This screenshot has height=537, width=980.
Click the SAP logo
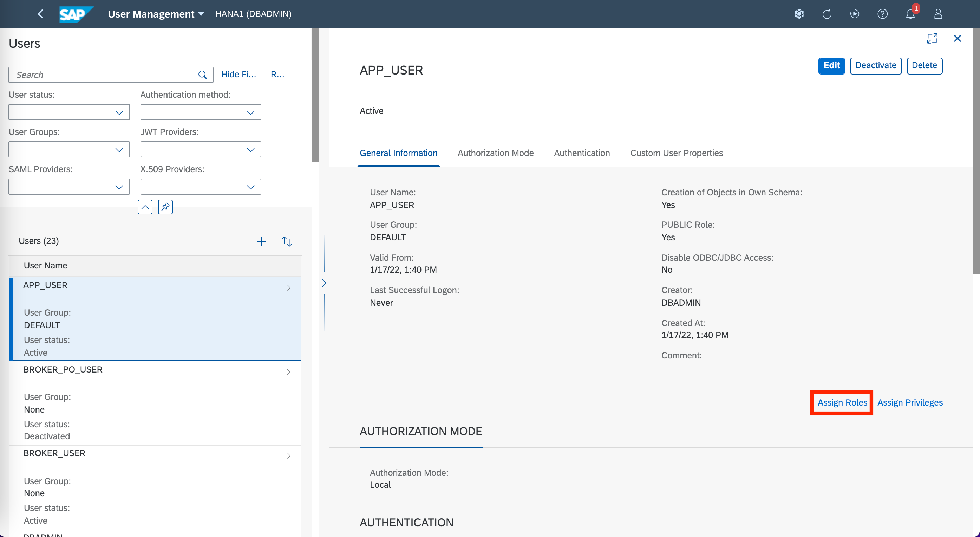click(76, 14)
